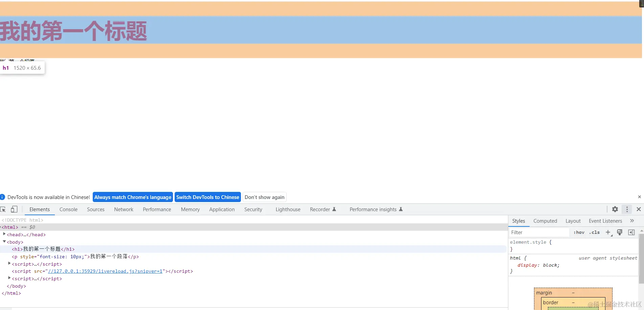Click Always match Chrome's language button
The width and height of the screenshot is (644, 310).
pyautogui.click(x=133, y=197)
